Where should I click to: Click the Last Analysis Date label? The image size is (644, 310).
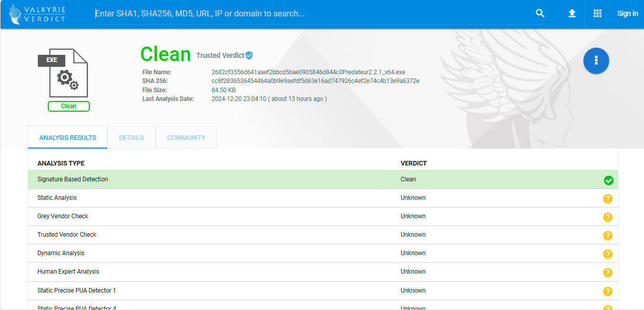pyautogui.click(x=168, y=99)
